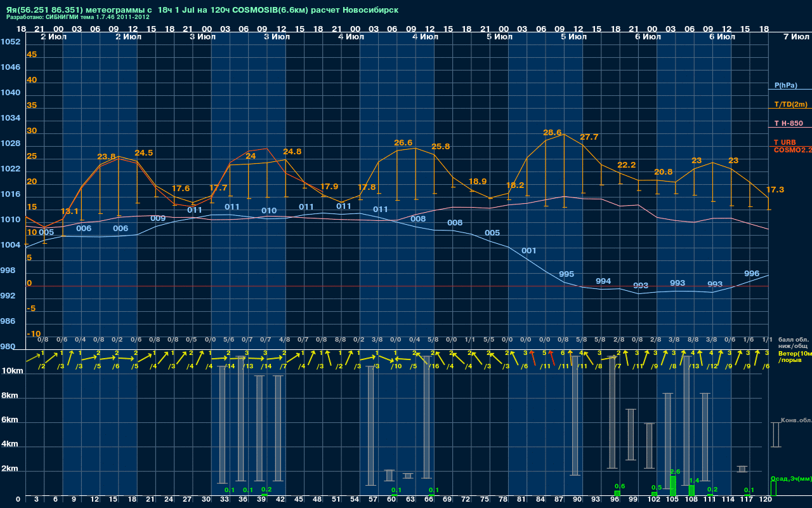The height and width of the screenshot is (508, 812).
Task: Click the minimum temperature value 13.1
Action: [x=70, y=211]
